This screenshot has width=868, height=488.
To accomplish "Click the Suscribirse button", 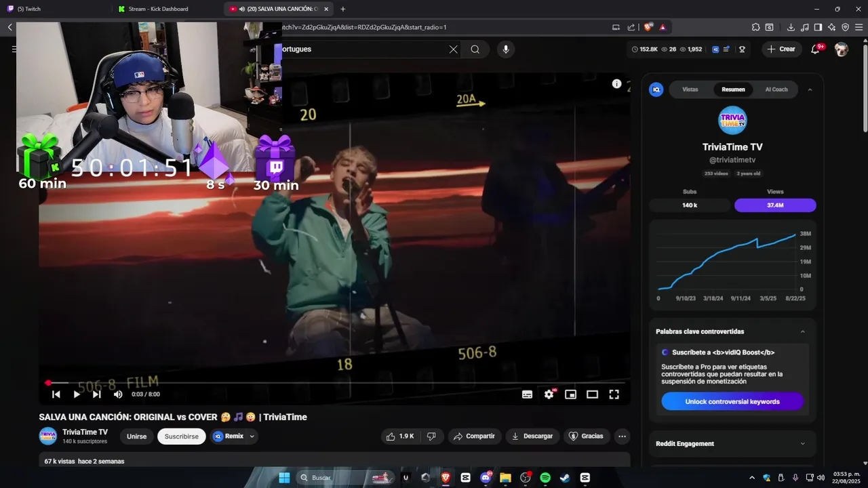I will (182, 436).
